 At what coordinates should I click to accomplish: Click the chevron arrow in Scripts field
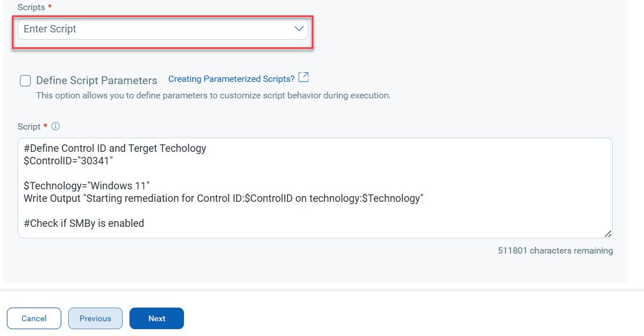click(299, 29)
